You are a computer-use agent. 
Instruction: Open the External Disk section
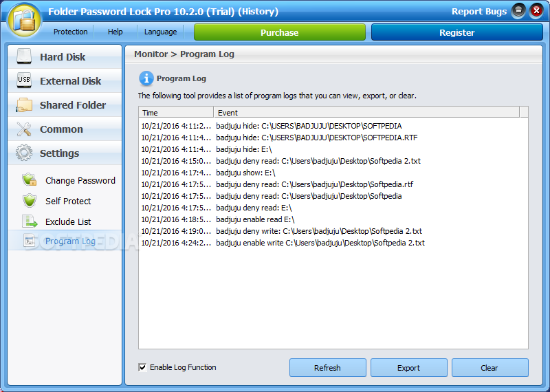click(65, 80)
